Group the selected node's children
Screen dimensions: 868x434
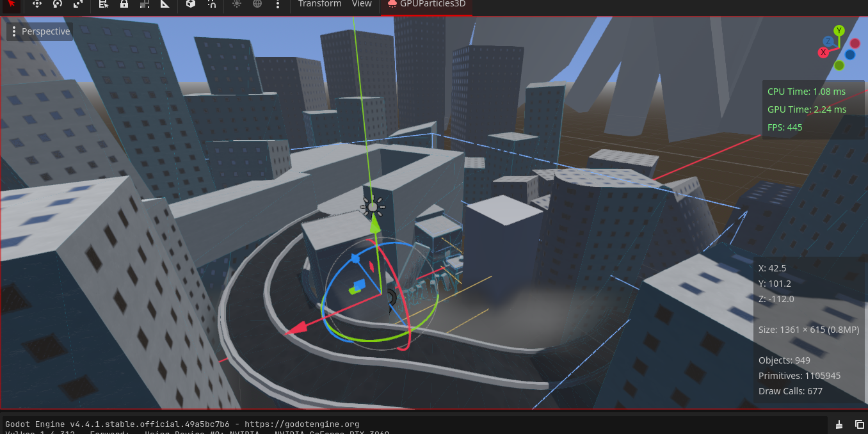click(x=145, y=4)
